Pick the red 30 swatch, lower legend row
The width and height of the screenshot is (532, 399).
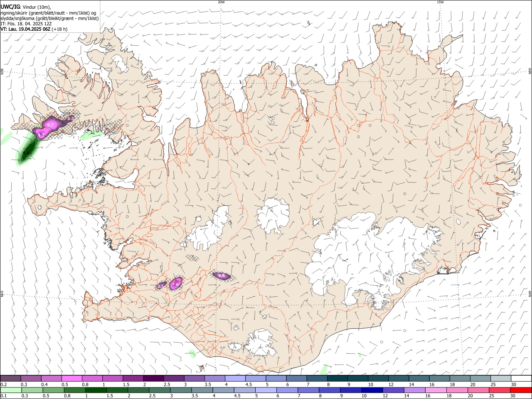(521, 390)
